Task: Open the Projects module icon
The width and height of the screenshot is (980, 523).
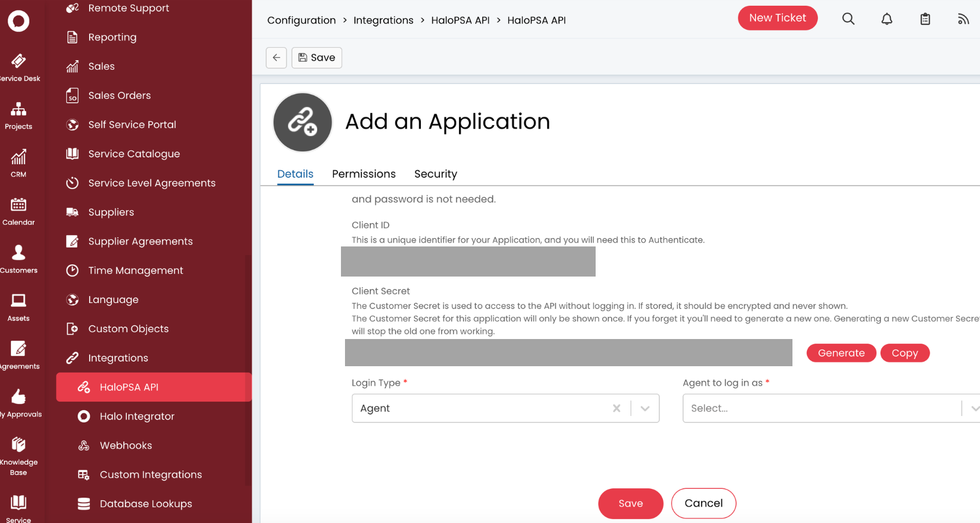Action: (x=19, y=109)
